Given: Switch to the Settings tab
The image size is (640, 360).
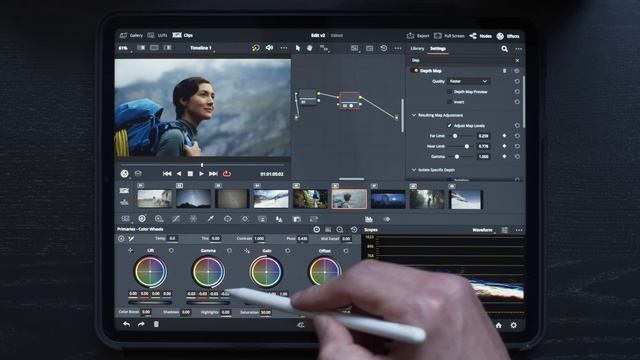Looking at the screenshot, I should (438, 49).
